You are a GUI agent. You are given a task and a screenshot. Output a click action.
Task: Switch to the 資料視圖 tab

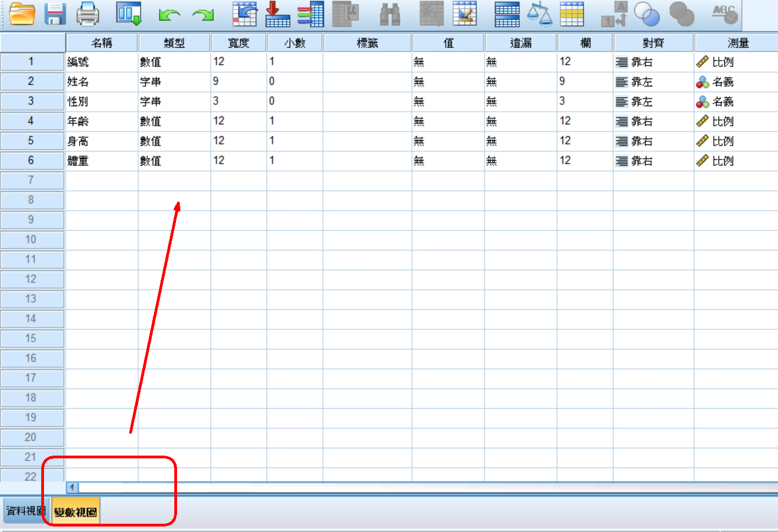[x=25, y=511]
